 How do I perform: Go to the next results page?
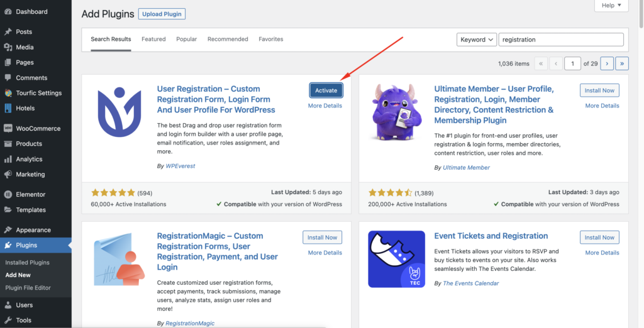tap(607, 63)
